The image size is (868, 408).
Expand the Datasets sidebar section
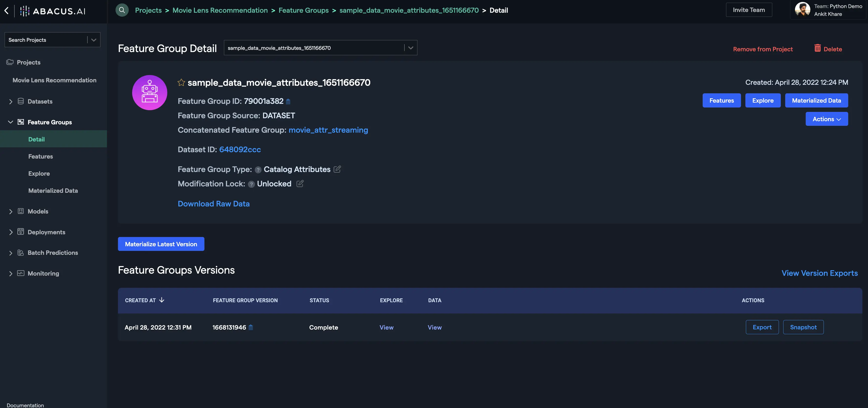coord(11,101)
